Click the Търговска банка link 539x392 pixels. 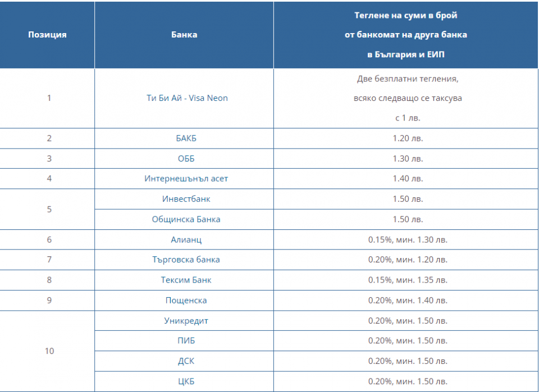click(186, 260)
